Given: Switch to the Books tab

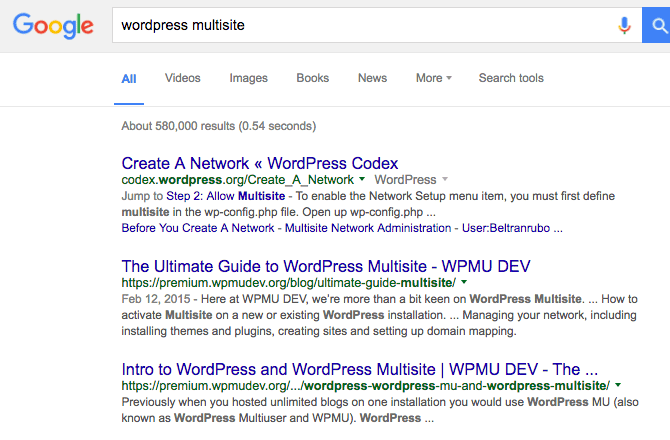Looking at the screenshot, I should (312, 78).
